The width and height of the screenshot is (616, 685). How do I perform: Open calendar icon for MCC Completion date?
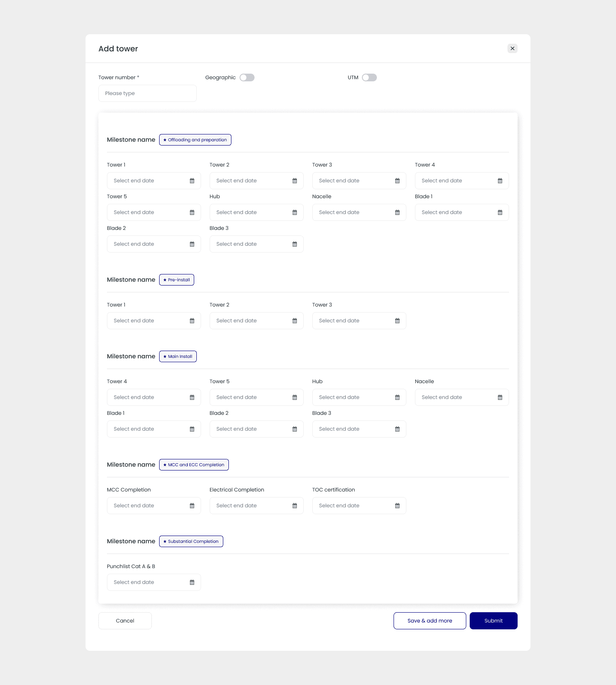[192, 506]
